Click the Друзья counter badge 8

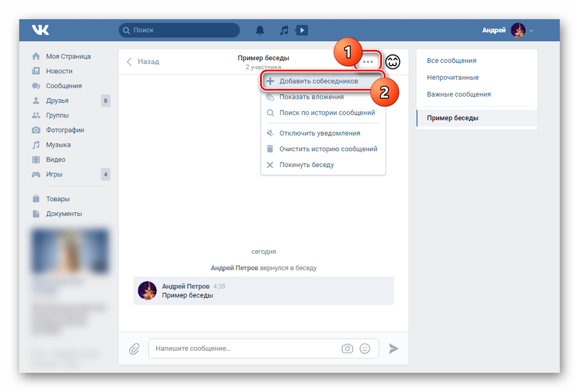pos(106,101)
